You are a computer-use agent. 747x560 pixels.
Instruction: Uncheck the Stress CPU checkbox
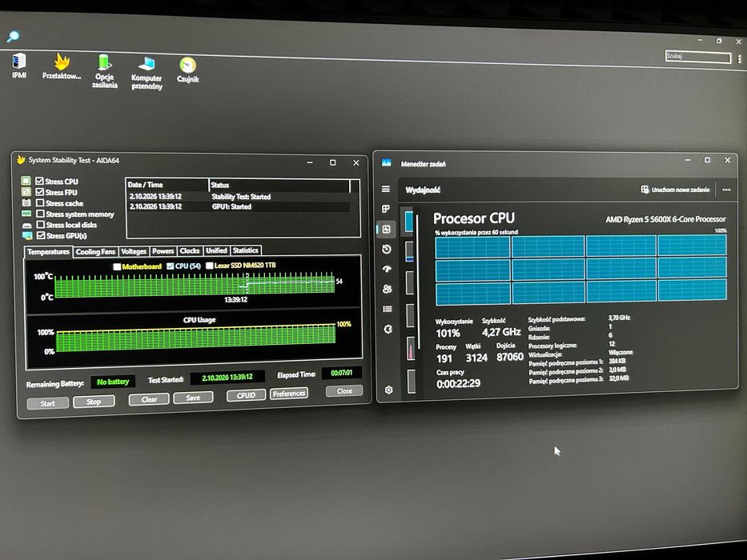coord(39,181)
